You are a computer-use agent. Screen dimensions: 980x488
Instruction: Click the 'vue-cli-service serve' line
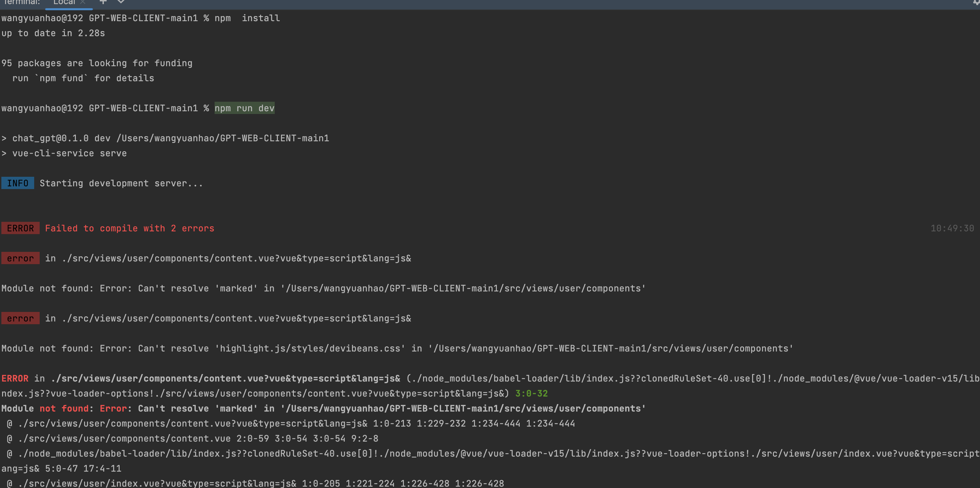pos(69,153)
